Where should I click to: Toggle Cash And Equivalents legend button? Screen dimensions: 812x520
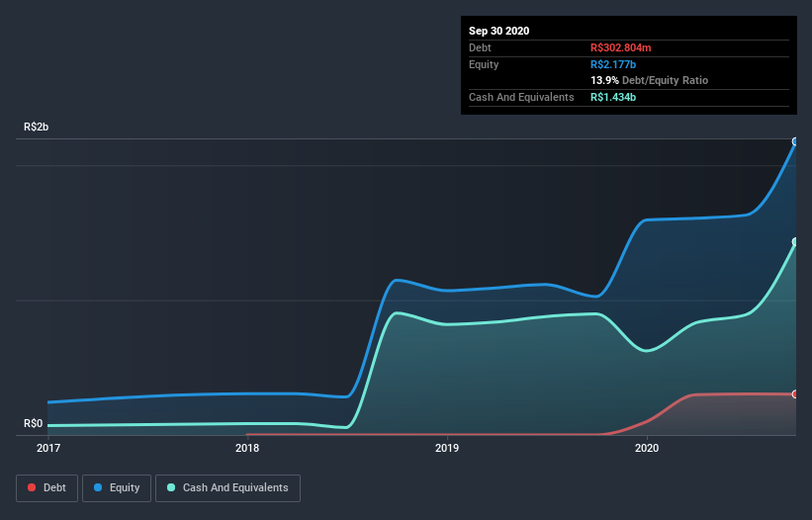[227, 488]
